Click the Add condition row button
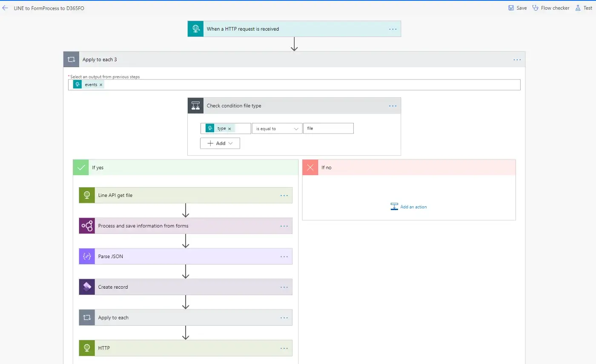The height and width of the screenshot is (364, 596). (x=220, y=143)
